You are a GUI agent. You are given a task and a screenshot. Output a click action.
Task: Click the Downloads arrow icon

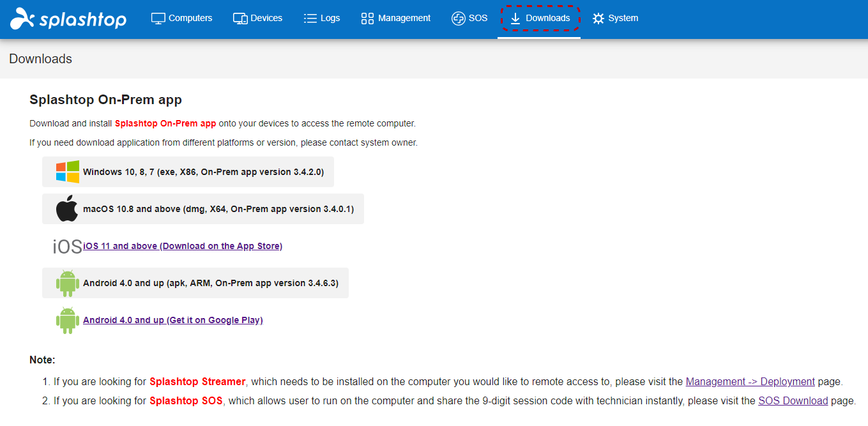point(515,18)
